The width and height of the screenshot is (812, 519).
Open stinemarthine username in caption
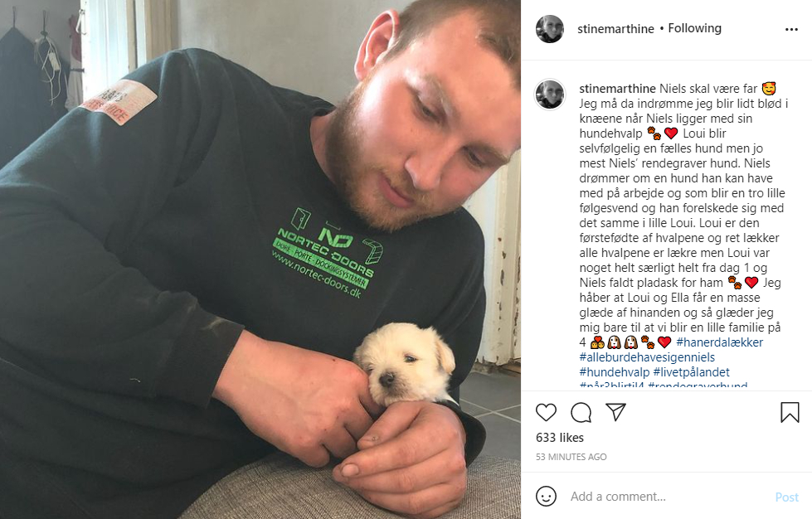point(617,89)
